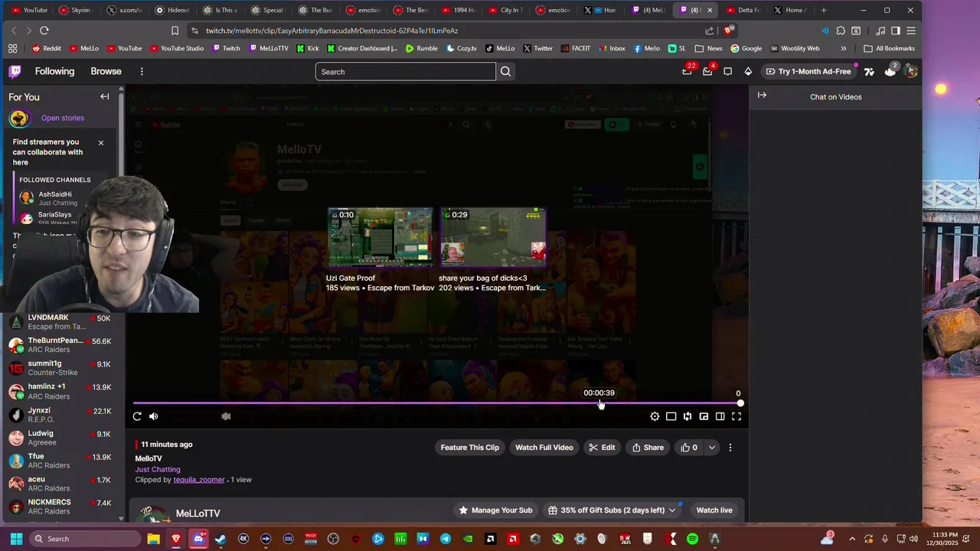Click Manage Your Sub button

coord(495,510)
